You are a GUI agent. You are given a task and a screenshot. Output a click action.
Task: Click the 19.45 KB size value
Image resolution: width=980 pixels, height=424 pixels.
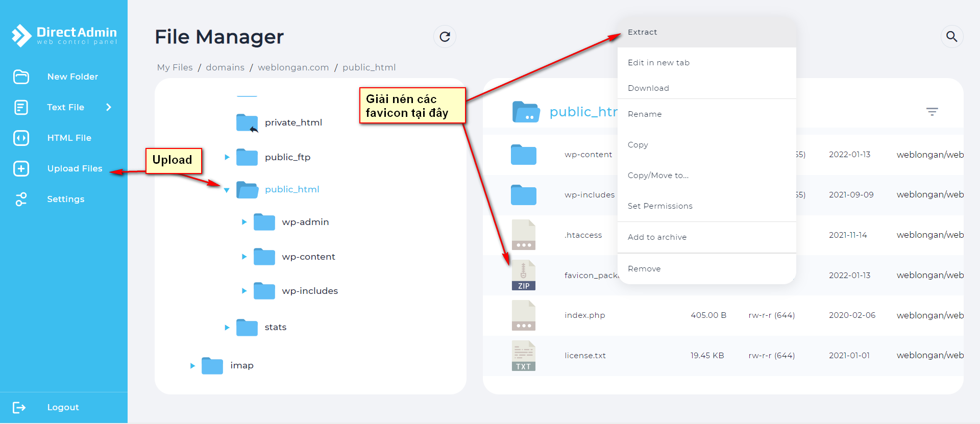(707, 356)
